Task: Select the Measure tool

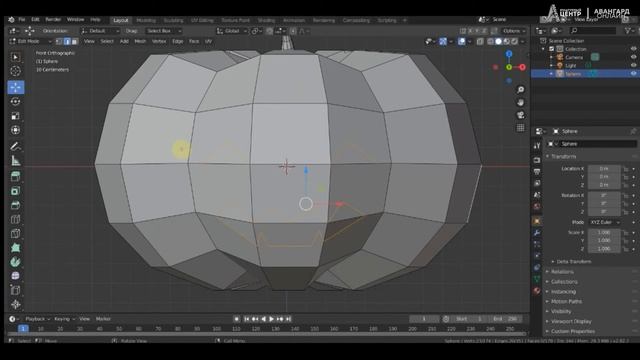Action: coord(16,161)
